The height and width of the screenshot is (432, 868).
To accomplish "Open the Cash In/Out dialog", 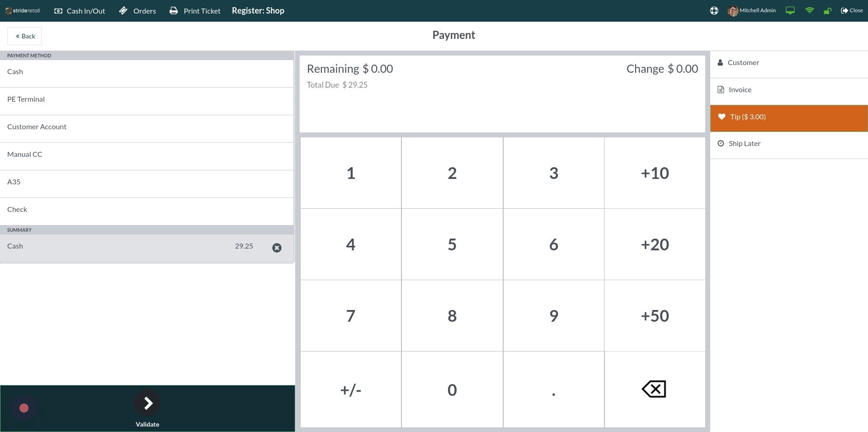I will 80,11.
